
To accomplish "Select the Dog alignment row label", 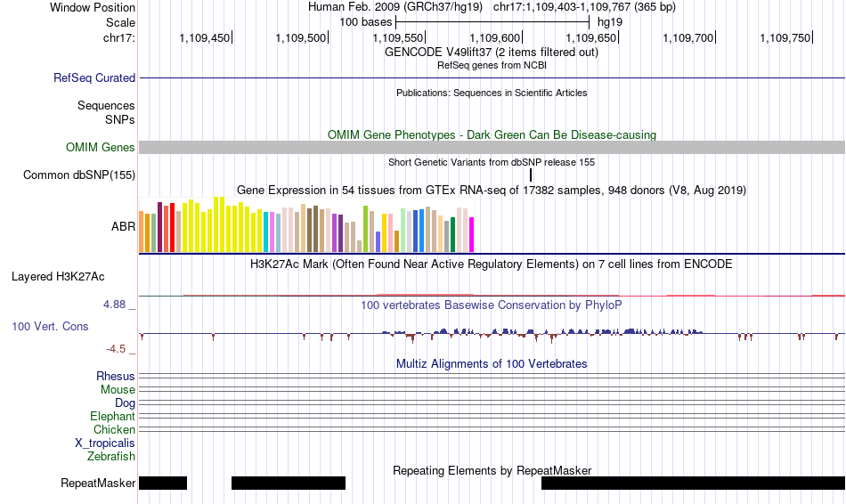I will point(126,403).
